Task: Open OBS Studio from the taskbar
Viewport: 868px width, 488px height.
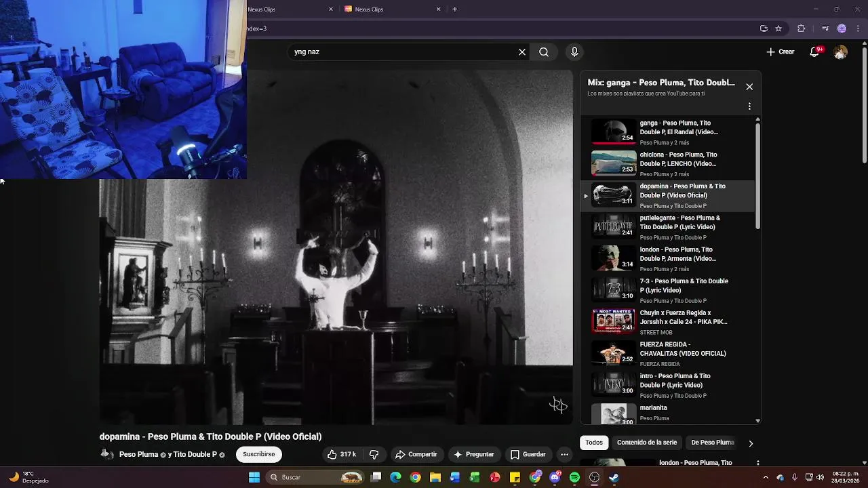Action: (595, 477)
